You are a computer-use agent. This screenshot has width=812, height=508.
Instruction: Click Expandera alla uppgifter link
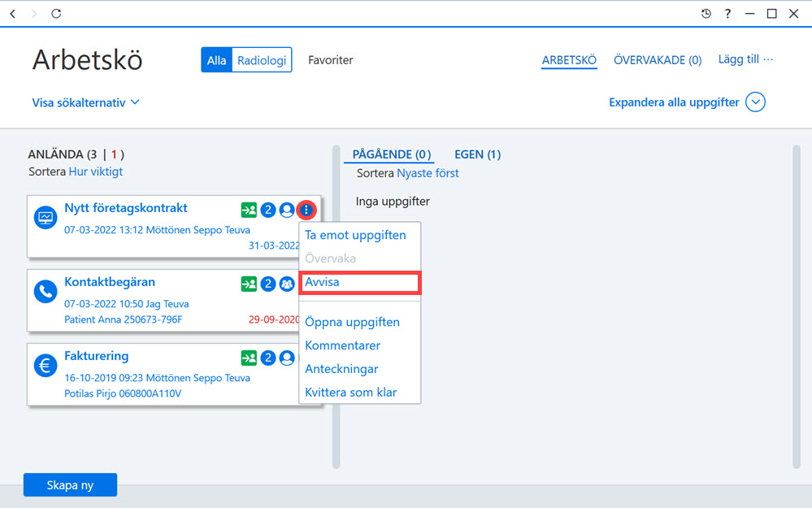674,102
